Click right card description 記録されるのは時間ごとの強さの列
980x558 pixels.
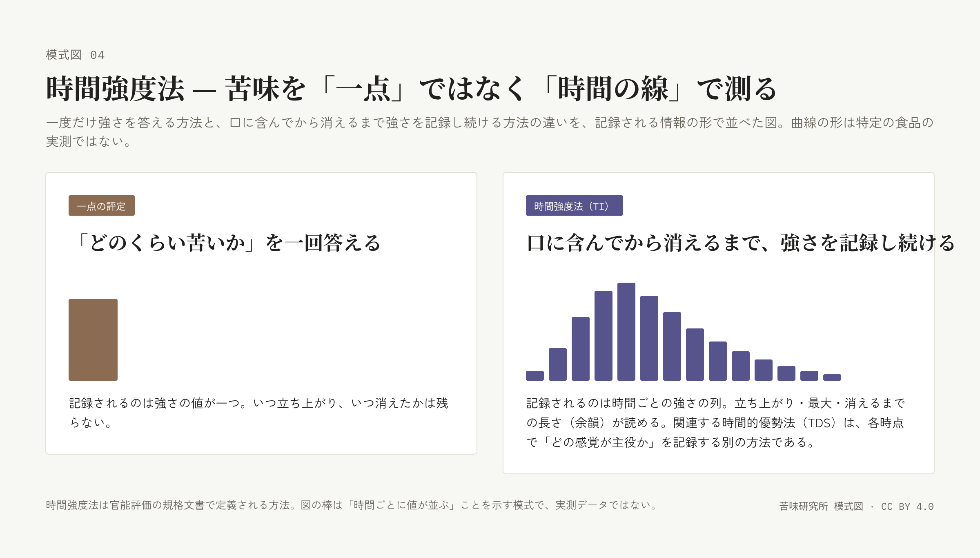[x=716, y=422]
